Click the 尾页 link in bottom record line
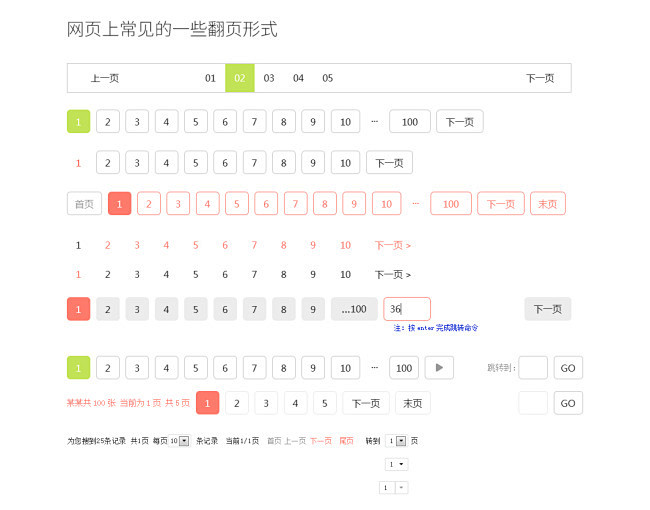The width and height of the screenshot is (650, 510). [x=346, y=441]
